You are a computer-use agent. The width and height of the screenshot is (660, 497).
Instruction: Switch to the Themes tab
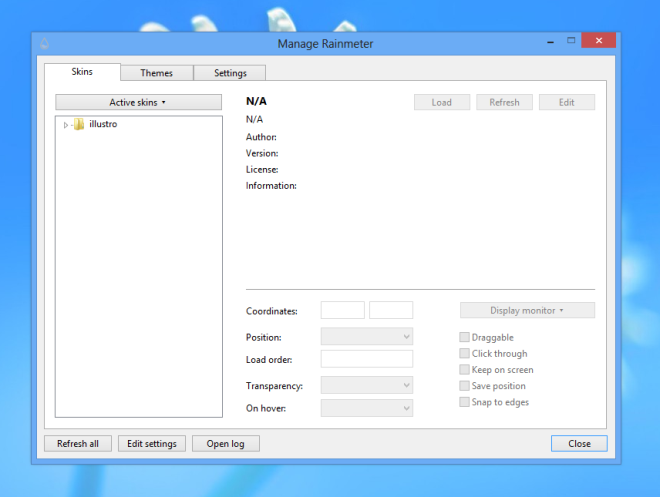click(157, 73)
